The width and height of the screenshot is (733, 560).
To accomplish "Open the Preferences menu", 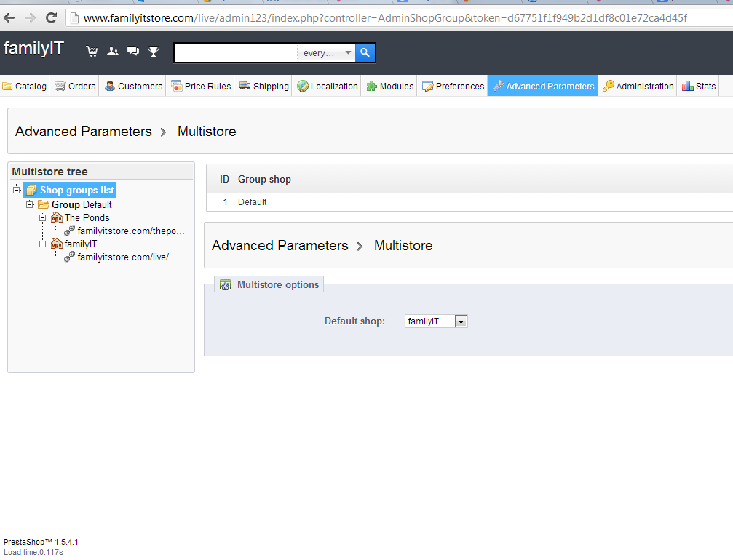I will tap(453, 86).
